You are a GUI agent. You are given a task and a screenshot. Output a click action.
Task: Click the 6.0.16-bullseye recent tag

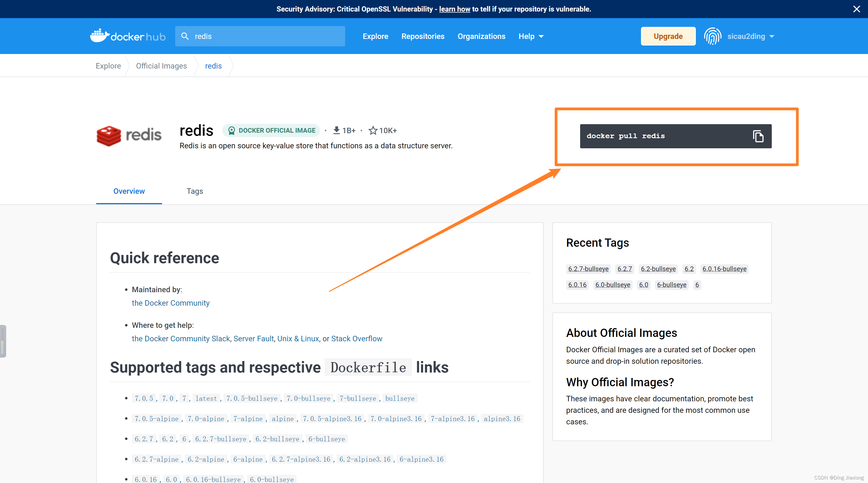pyautogui.click(x=724, y=269)
